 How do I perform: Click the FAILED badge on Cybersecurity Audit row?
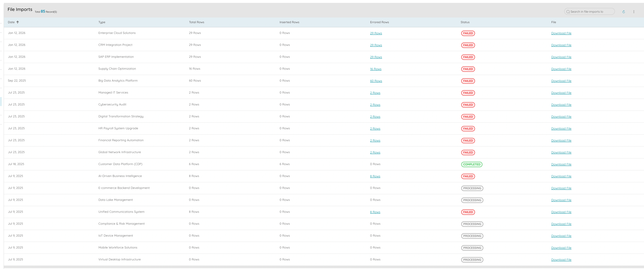tap(468, 105)
